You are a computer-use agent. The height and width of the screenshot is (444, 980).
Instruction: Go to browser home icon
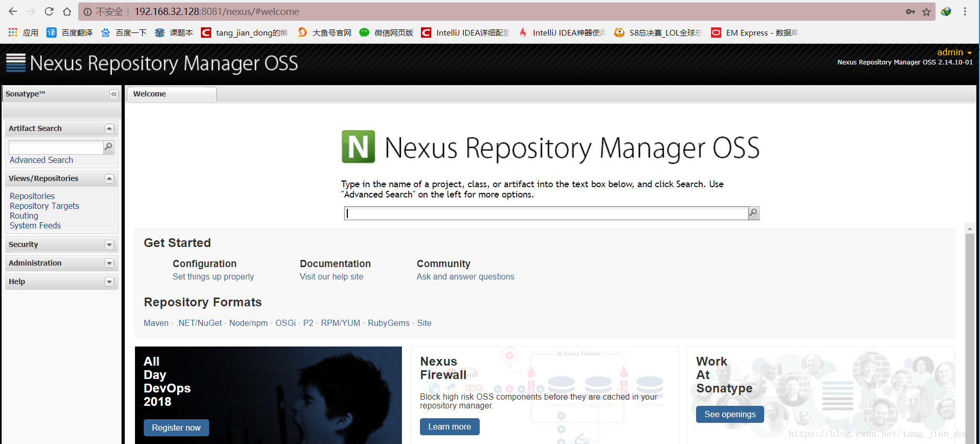pos(67,11)
